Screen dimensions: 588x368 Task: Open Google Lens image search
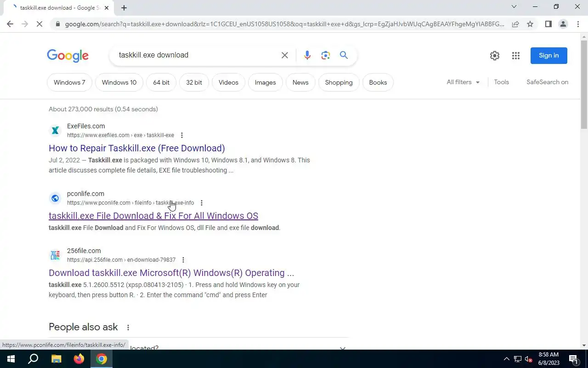(x=326, y=55)
